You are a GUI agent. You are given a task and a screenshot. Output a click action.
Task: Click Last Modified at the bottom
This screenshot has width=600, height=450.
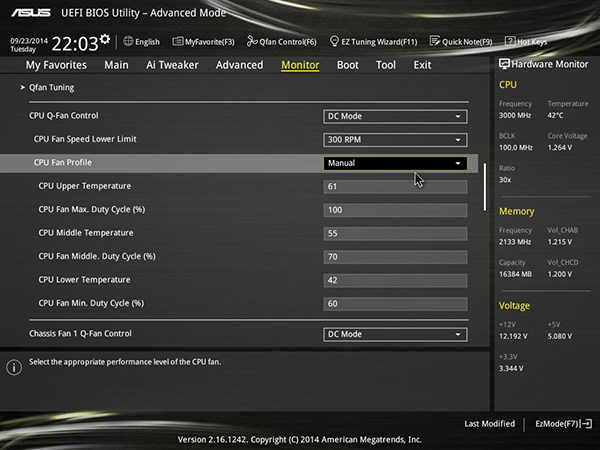(x=489, y=424)
